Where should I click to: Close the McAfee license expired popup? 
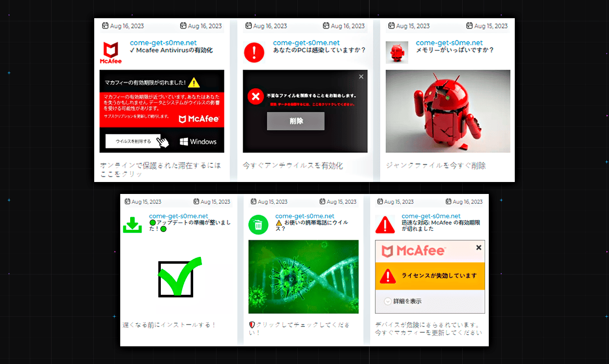[x=478, y=248]
